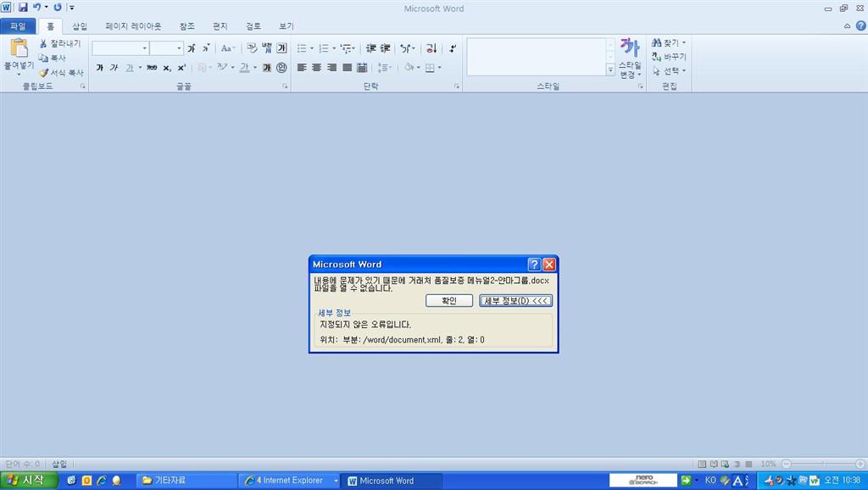Click the Enclose Characters circle icon
The width and height of the screenshot is (868, 490).
(x=281, y=68)
